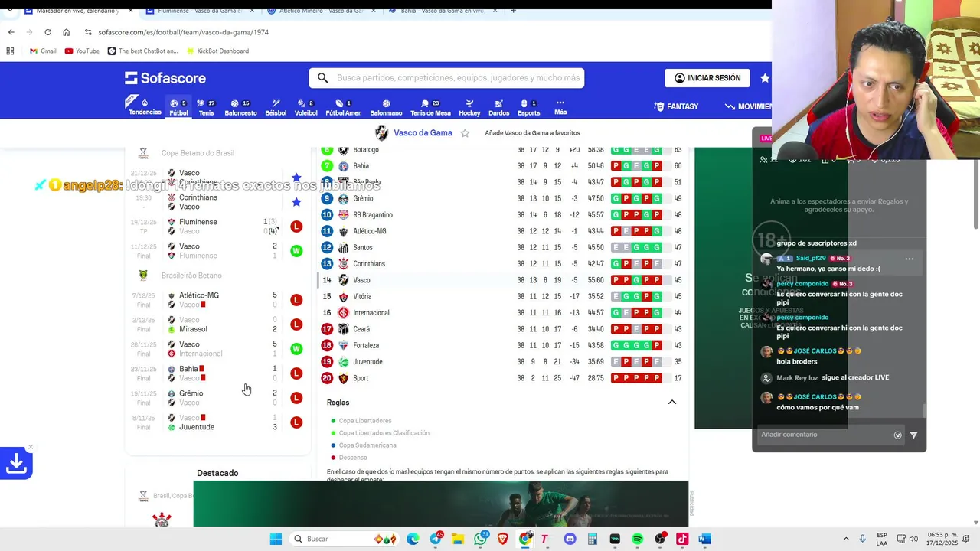Expand the Más sports menu
This screenshot has width=980, height=551.
pos(560,107)
